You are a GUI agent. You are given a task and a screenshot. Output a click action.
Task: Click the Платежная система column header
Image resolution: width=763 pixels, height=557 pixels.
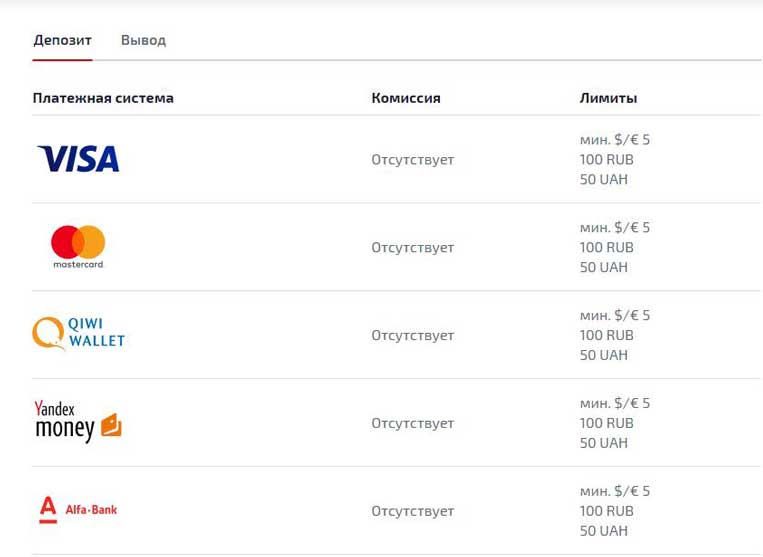[103, 98]
